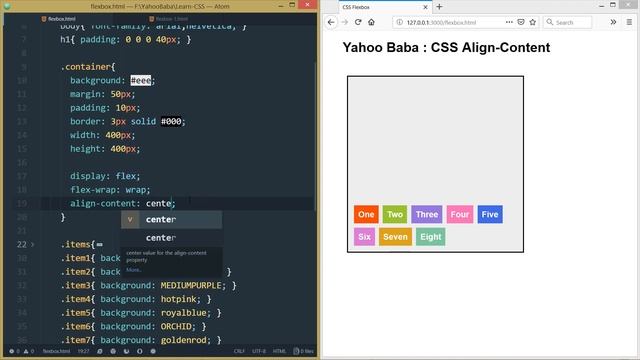This screenshot has width=640, height=360.
Task: Reload the flexbox page in Firefox
Action: tap(358, 22)
